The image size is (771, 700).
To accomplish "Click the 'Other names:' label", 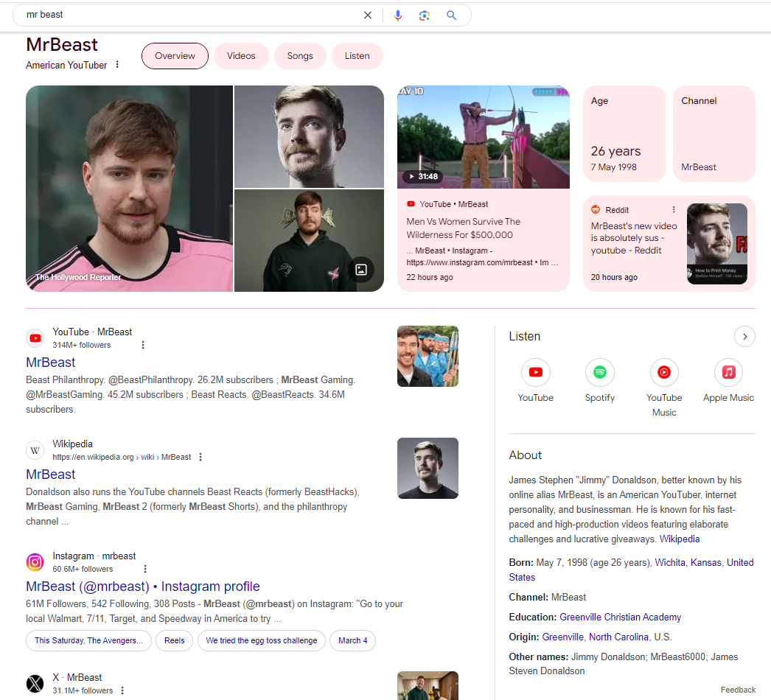I will coord(538,657).
